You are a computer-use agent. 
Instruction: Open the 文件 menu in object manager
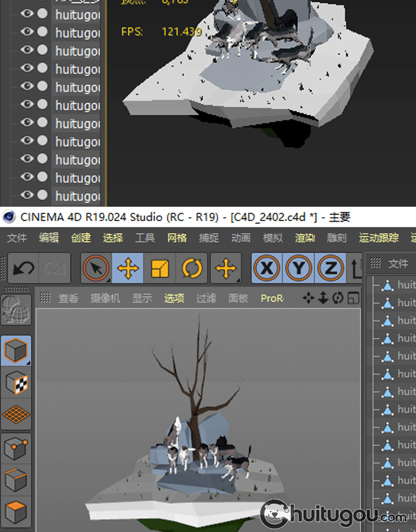coord(398,264)
